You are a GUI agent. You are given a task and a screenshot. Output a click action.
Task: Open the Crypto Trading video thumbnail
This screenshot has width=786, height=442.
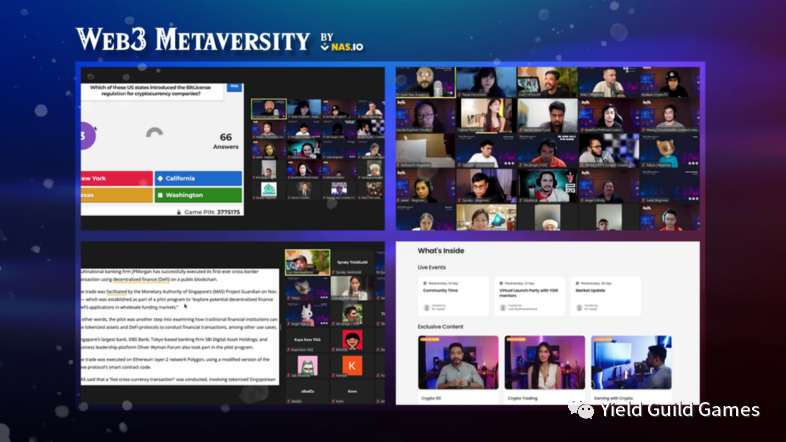(544, 362)
